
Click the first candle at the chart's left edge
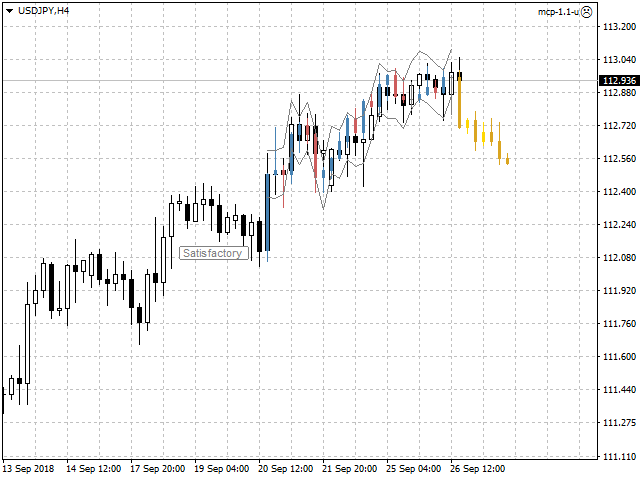coord(3,400)
